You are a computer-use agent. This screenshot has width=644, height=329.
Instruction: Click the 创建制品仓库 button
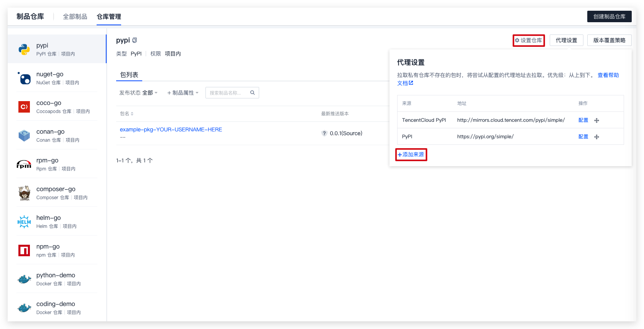[609, 16]
